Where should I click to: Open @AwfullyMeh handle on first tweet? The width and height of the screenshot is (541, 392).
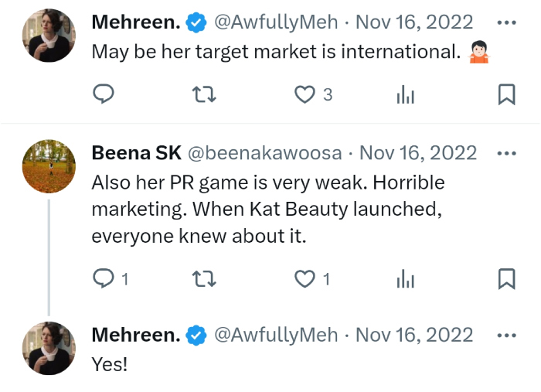tap(275, 23)
